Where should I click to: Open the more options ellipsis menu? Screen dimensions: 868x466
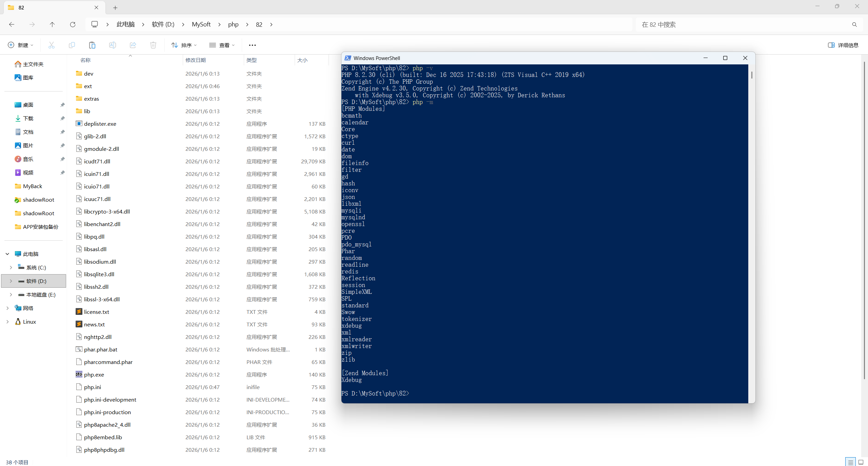252,45
